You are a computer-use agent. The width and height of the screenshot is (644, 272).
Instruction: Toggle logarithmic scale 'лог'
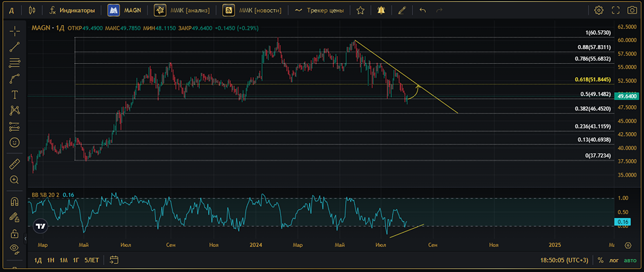pyautogui.click(x=614, y=260)
